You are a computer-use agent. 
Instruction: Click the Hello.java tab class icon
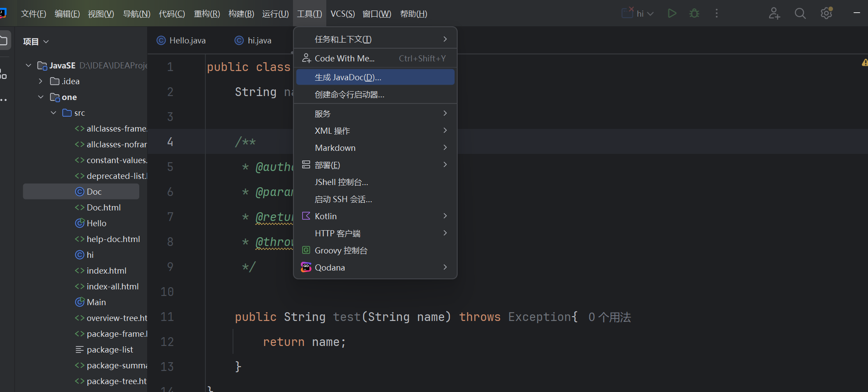pyautogui.click(x=161, y=40)
